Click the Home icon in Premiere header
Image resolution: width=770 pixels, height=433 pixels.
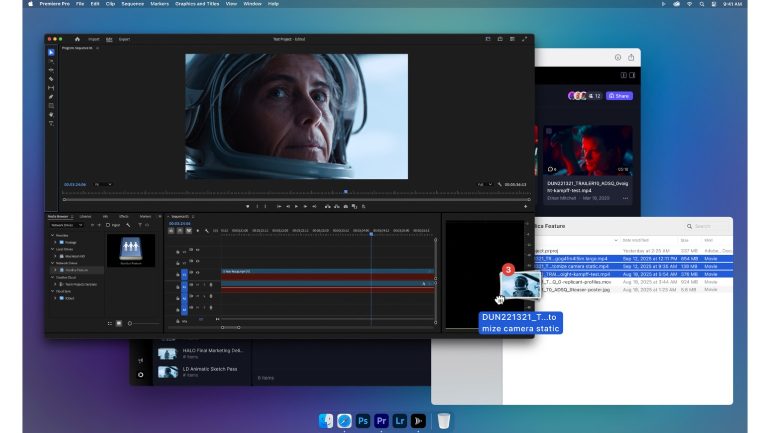pos(77,39)
